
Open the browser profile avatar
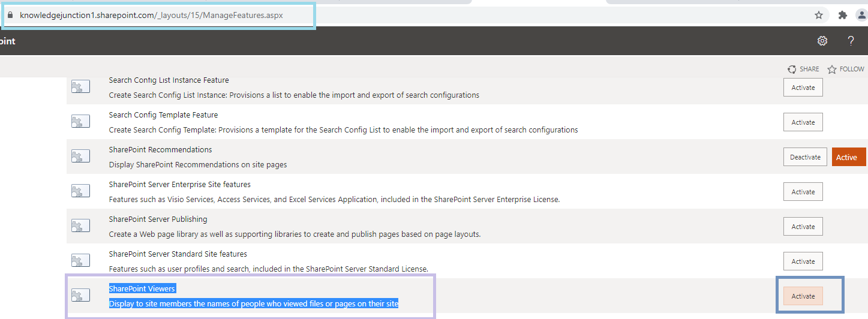pos(863,15)
